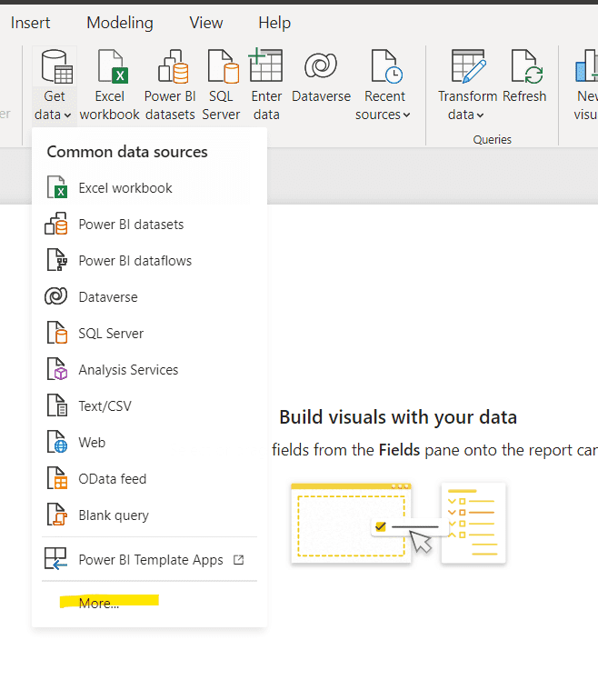
Task: Click the 'Common data sources' header
Action: [x=127, y=152]
